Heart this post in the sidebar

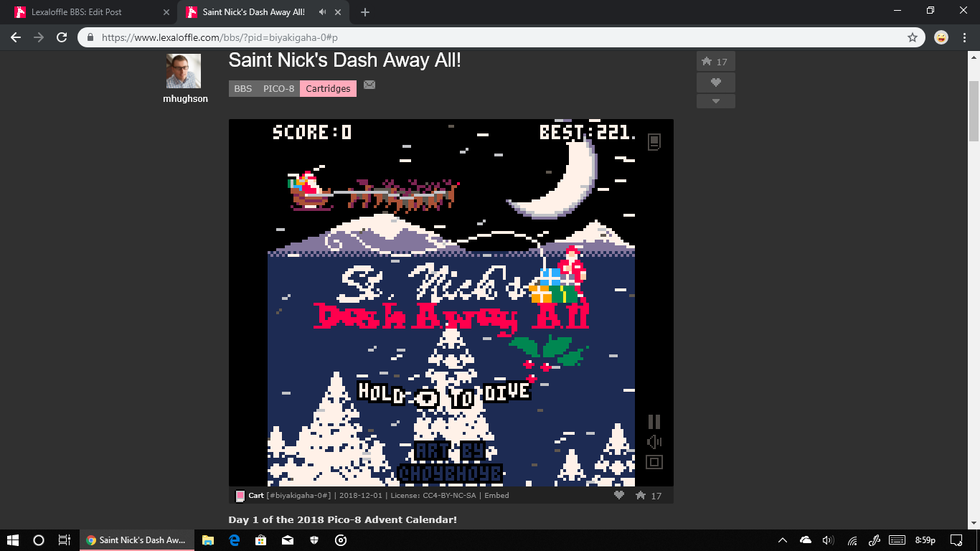[x=715, y=83]
